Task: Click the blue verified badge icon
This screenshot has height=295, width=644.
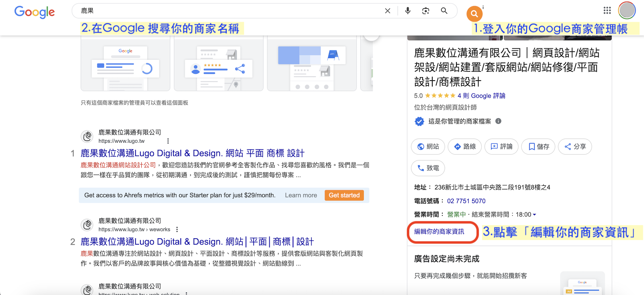Action: point(419,121)
